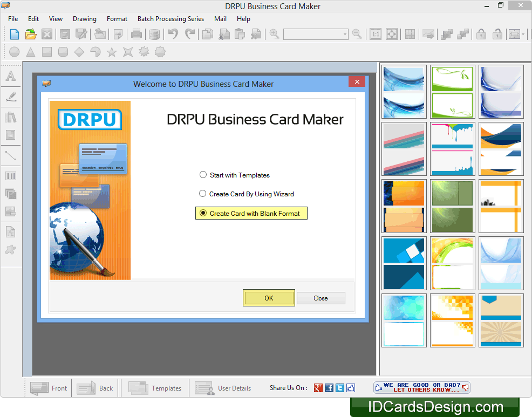Select the rectangle shape tool
This screenshot has width=532, height=417.
(47, 52)
